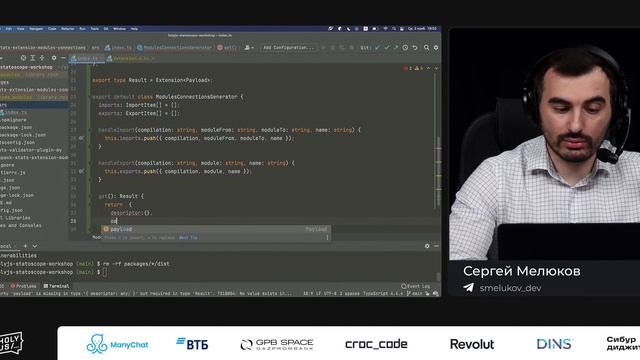This screenshot has width=640, height=360.
Task: Open the Add Configuration selector
Action: (288, 48)
